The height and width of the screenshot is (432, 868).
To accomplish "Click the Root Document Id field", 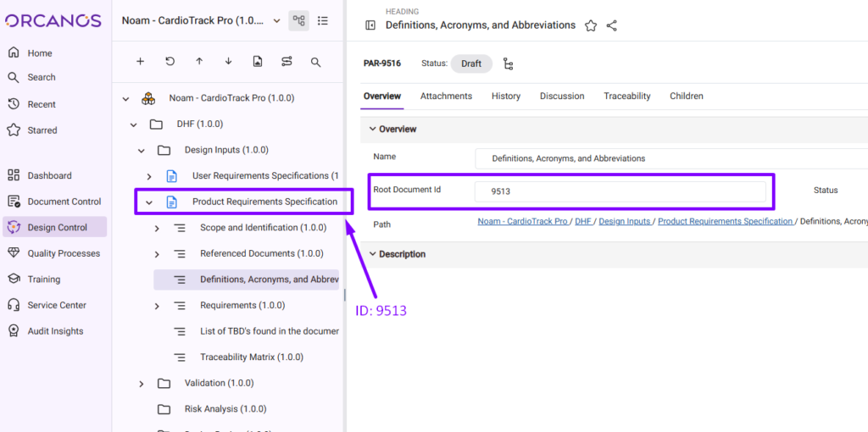I will coord(620,191).
